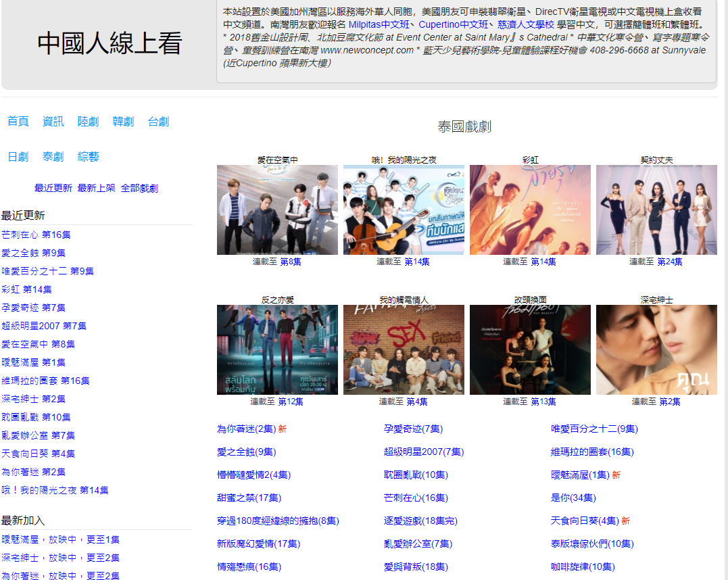Open the 日劇 category
Viewport: 728px width, 580px height.
(18, 157)
